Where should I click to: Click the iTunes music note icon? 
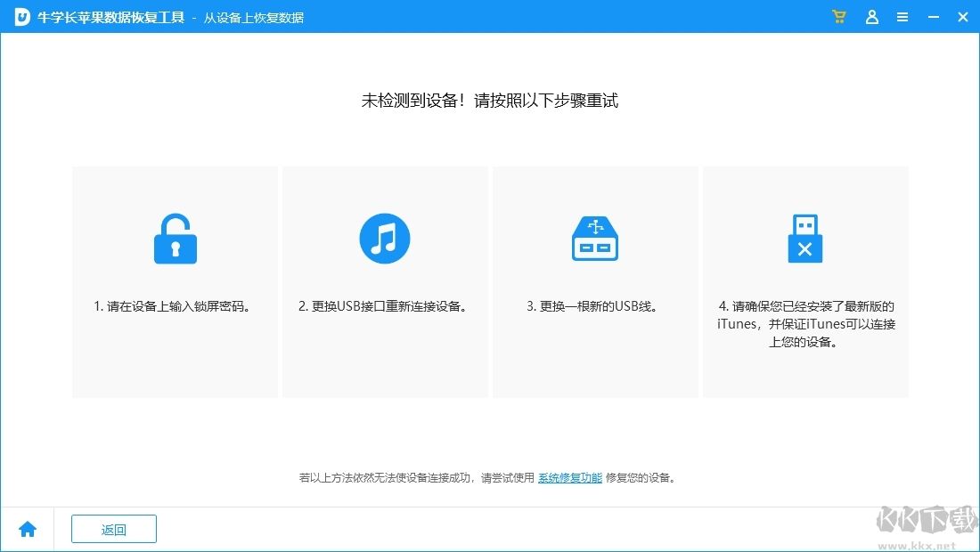click(385, 237)
